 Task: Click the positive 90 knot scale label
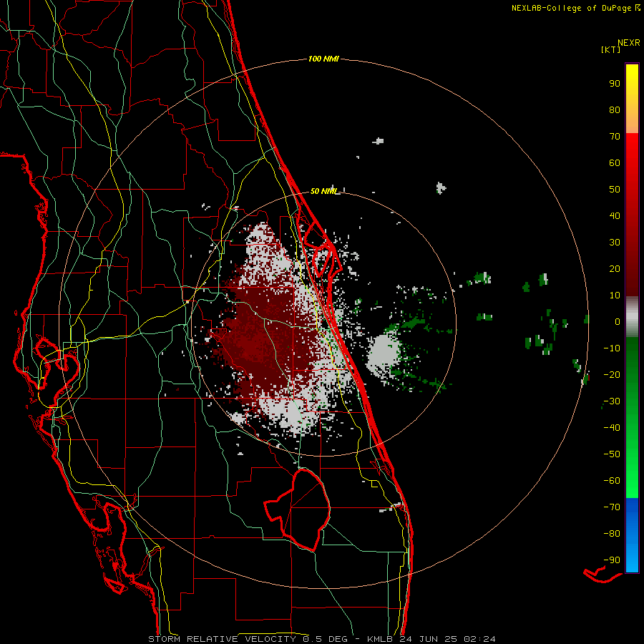click(615, 84)
